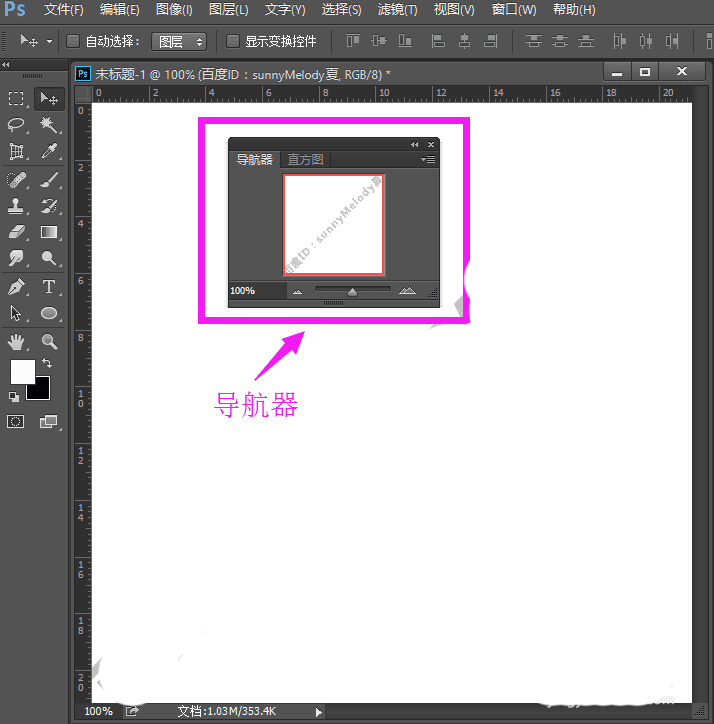Switch to the 直方图 tab
The height and width of the screenshot is (724, 714).
click(x=305, y=160)
